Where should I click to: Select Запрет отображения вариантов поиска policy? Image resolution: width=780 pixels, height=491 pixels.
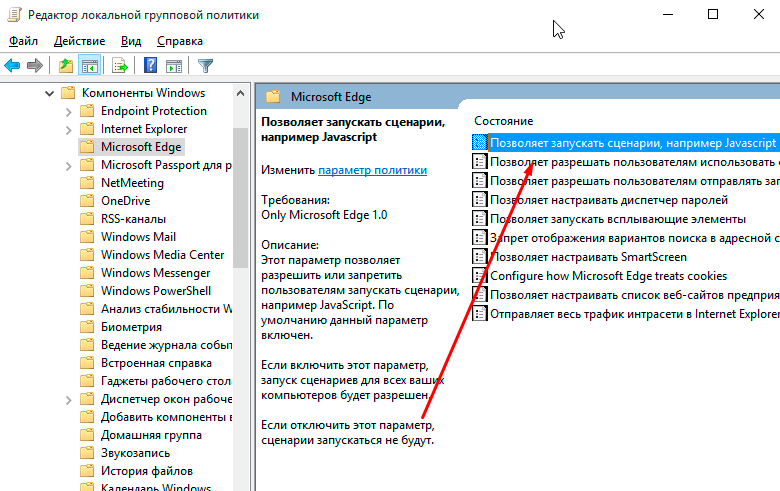click(x=634, y=238)
